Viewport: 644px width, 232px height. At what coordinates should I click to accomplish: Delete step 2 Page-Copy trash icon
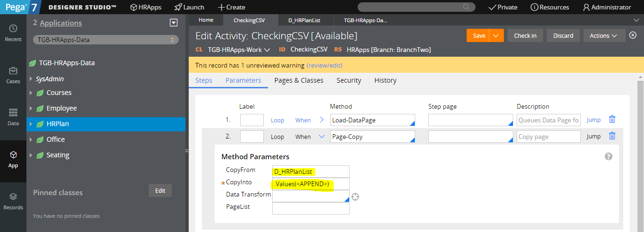click(x=612, y=136)
